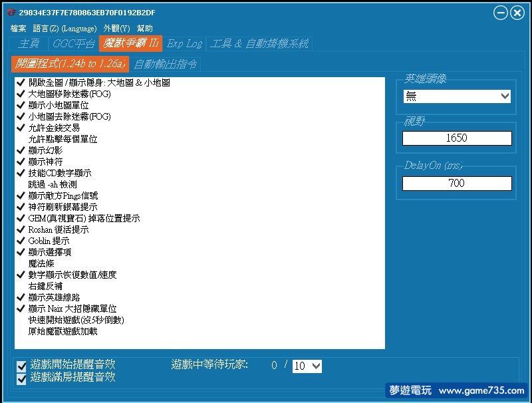The image size is (532, 403).
Task: Open the 外觀(Y) menu
Action: tap(116, 29)
